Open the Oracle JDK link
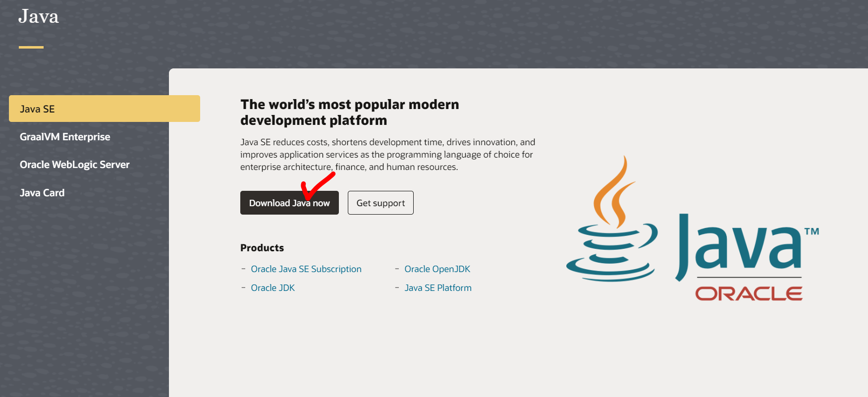The width and height of the screenshot is (868, 397). point(273,288)
